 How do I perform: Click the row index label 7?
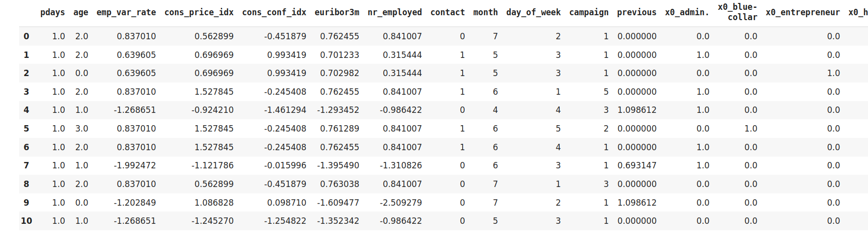click(x=26, y=165)
